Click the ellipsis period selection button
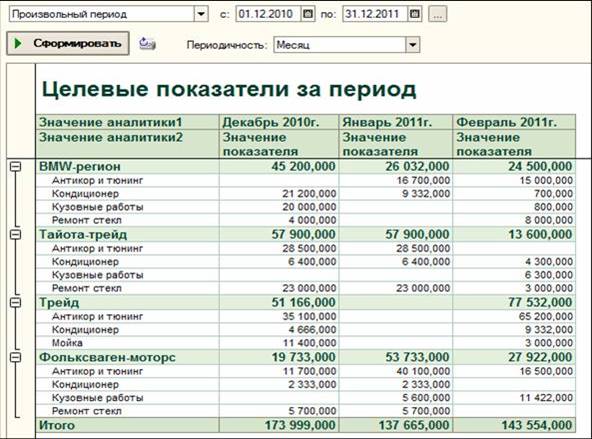592x439 pixels. coord(438,14)
